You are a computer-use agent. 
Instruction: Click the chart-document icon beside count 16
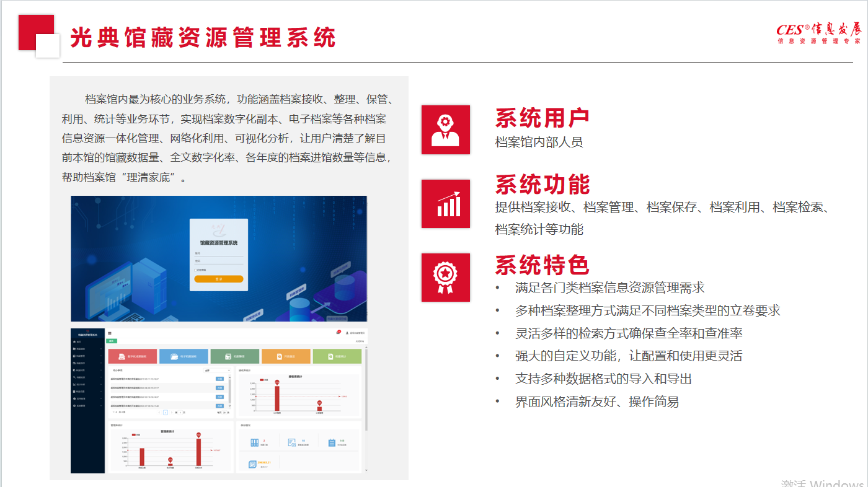click(x=292, y=442)
